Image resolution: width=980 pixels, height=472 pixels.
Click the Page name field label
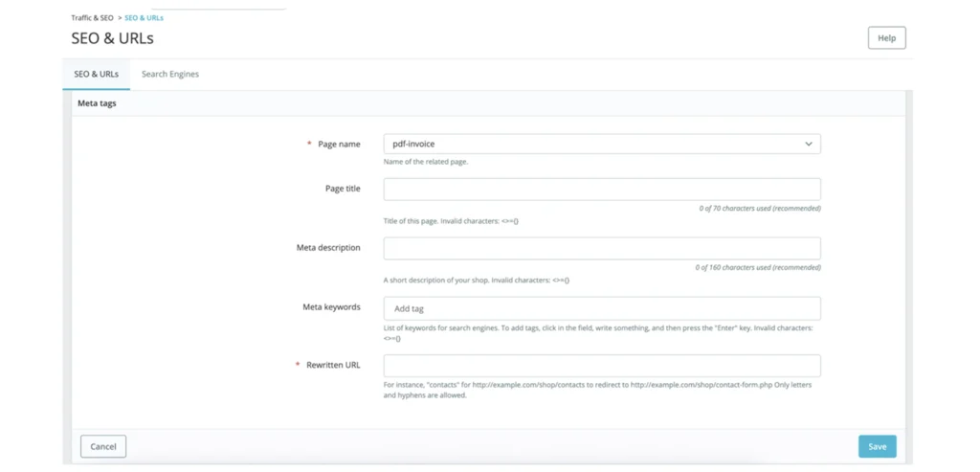339,144
